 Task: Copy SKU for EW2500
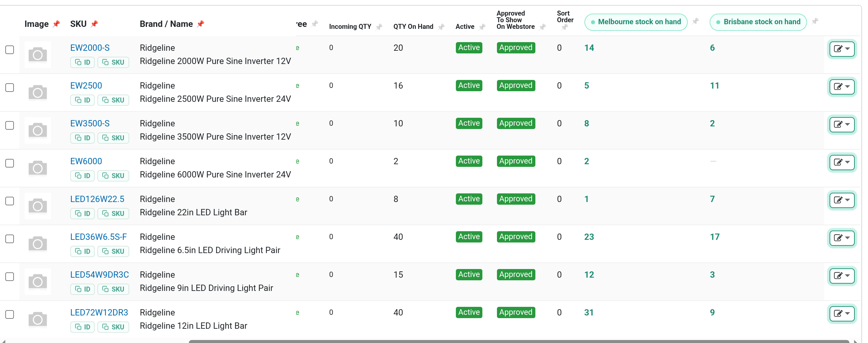(x=113, y=100)
